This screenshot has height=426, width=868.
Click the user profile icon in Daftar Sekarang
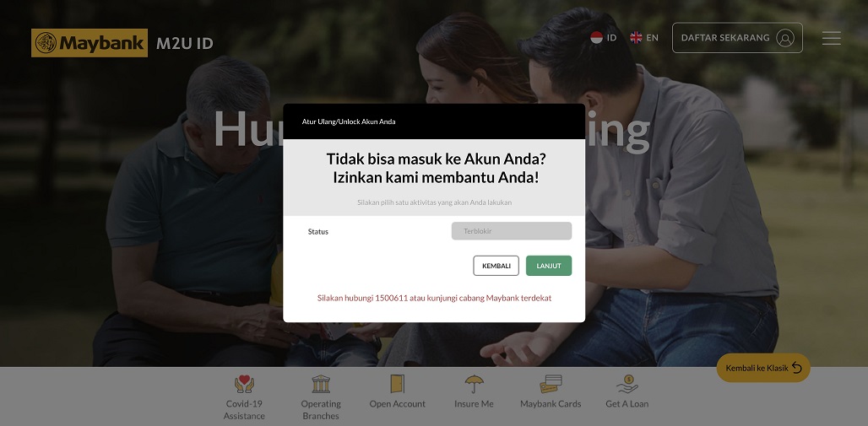click(785, 38)
